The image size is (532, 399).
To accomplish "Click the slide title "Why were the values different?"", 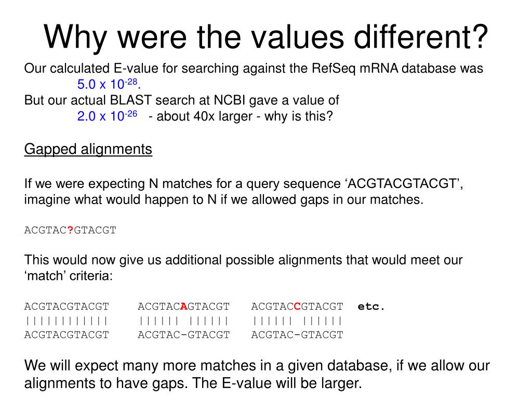I will click(x=266, y=35).
